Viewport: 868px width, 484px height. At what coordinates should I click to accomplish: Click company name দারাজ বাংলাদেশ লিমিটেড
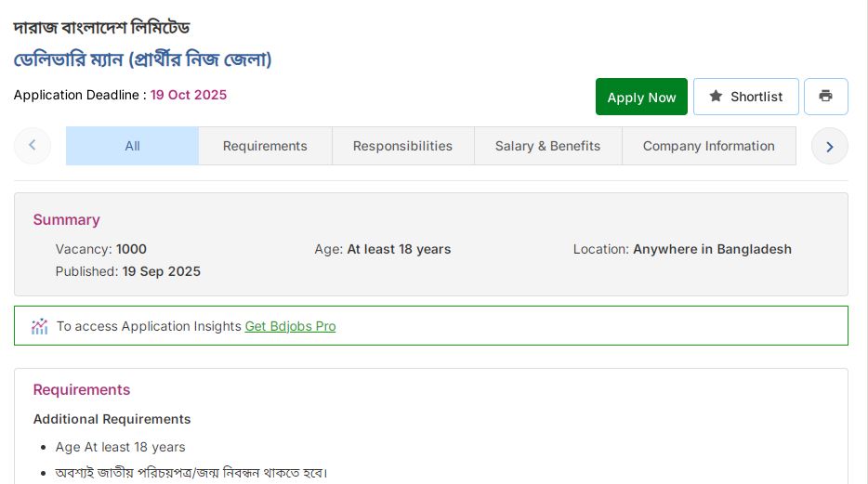pos(101,27)
